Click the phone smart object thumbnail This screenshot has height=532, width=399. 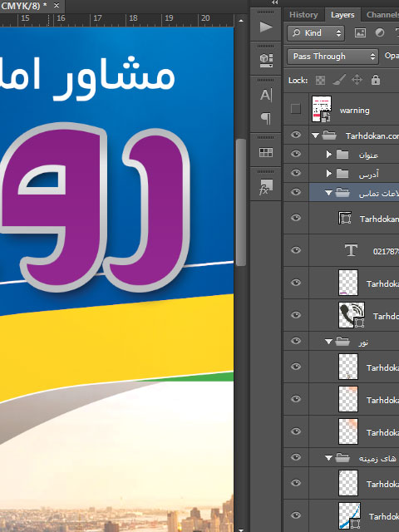click(x=352, y=315)
